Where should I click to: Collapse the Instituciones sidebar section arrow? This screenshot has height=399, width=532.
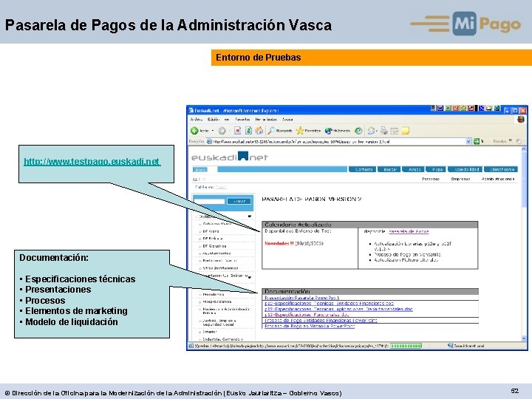tap(250, 216)
